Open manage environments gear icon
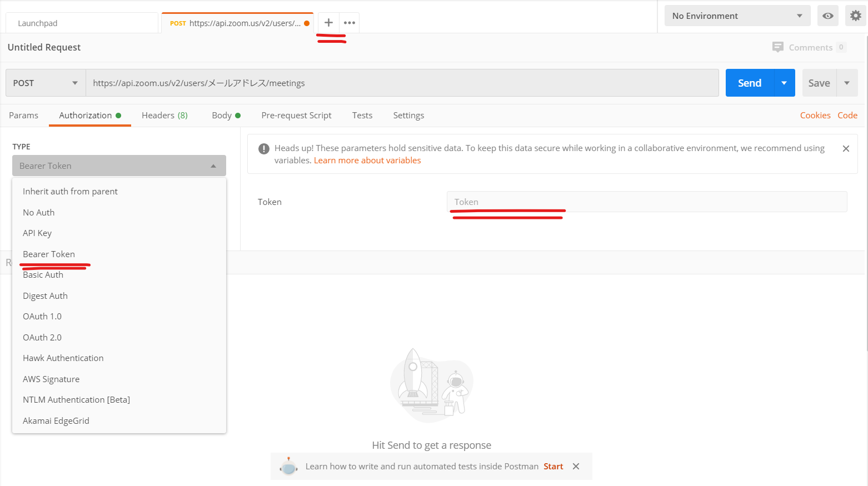Image resolution: width=868 pixels, height=486 pixels. [856, 16]
